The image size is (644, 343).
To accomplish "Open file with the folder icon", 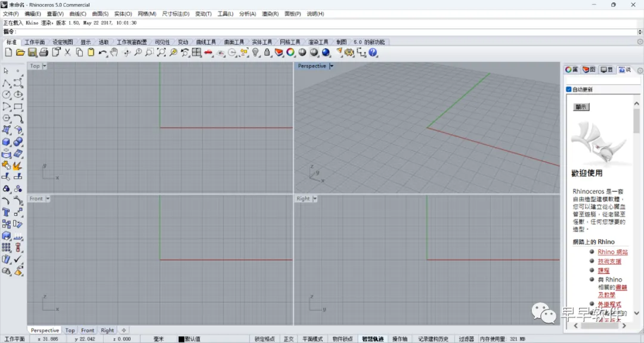I will [x=20, y=52].
